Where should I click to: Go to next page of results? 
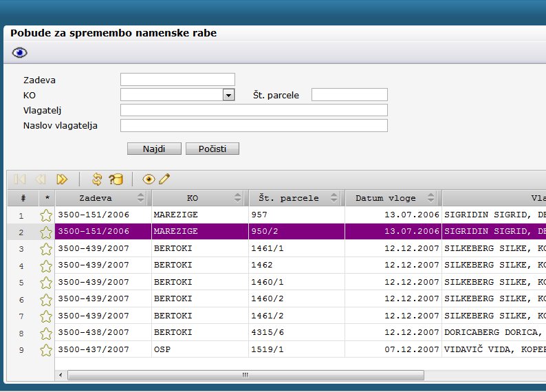tap(62, 179)
